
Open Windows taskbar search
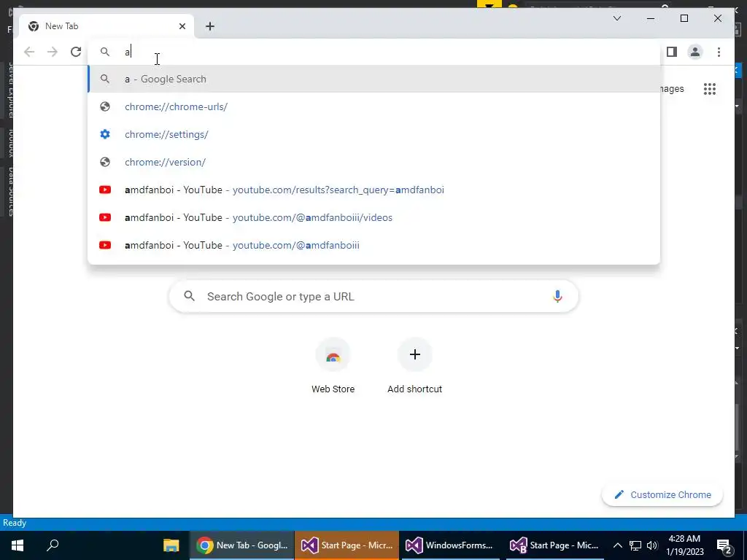tap(53, 545)
